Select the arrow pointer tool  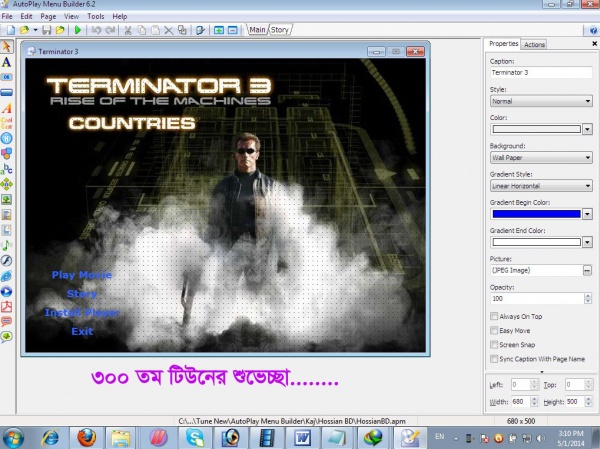(x=7, y=46)
